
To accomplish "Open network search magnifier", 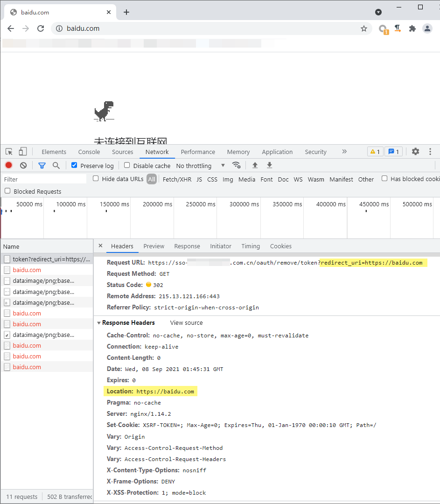I will pos(56,166).
